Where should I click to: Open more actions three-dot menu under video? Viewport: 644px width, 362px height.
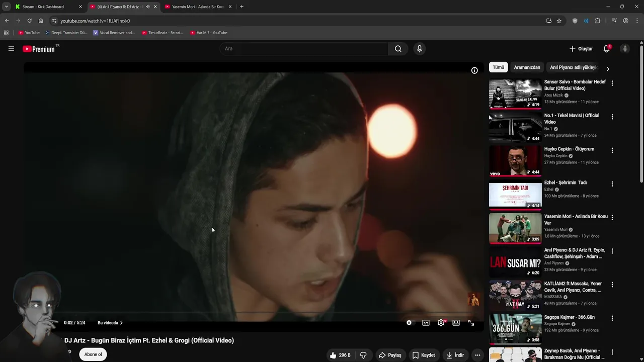[477, 355]
